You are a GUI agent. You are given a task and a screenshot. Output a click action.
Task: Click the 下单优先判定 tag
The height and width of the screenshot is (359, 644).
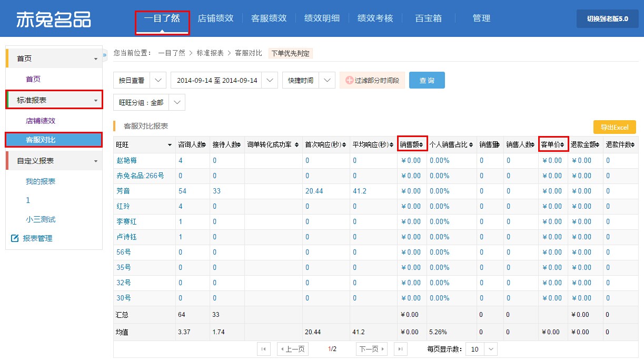tap(290, 53)
